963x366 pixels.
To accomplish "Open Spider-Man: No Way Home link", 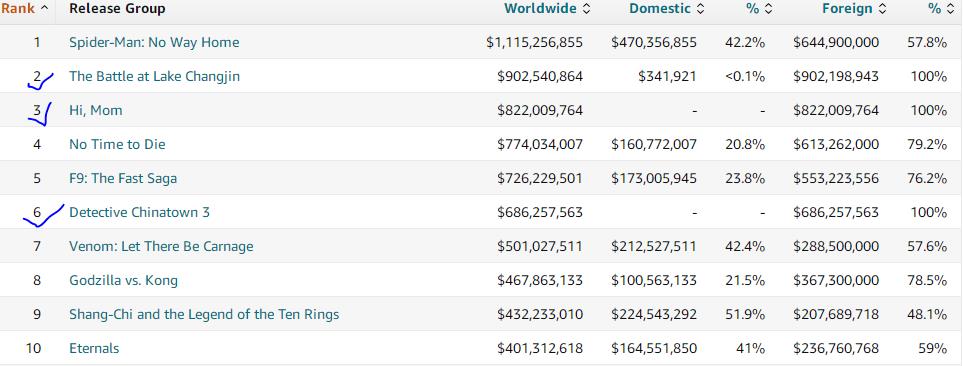I will coord(154,42).
